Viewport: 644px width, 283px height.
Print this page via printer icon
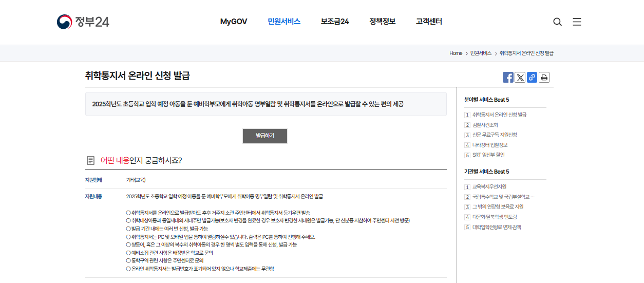click(544, 78)
